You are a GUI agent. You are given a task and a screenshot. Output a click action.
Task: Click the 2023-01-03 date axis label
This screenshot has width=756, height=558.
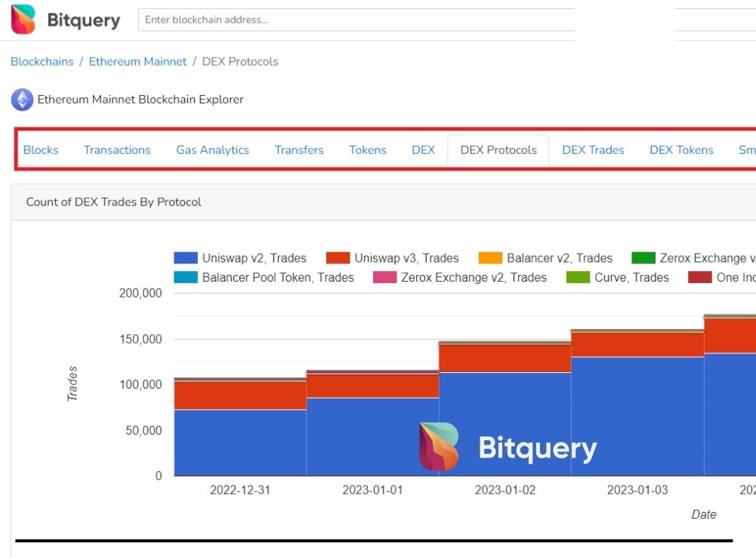pyautogui.click(x=637, y=490)
